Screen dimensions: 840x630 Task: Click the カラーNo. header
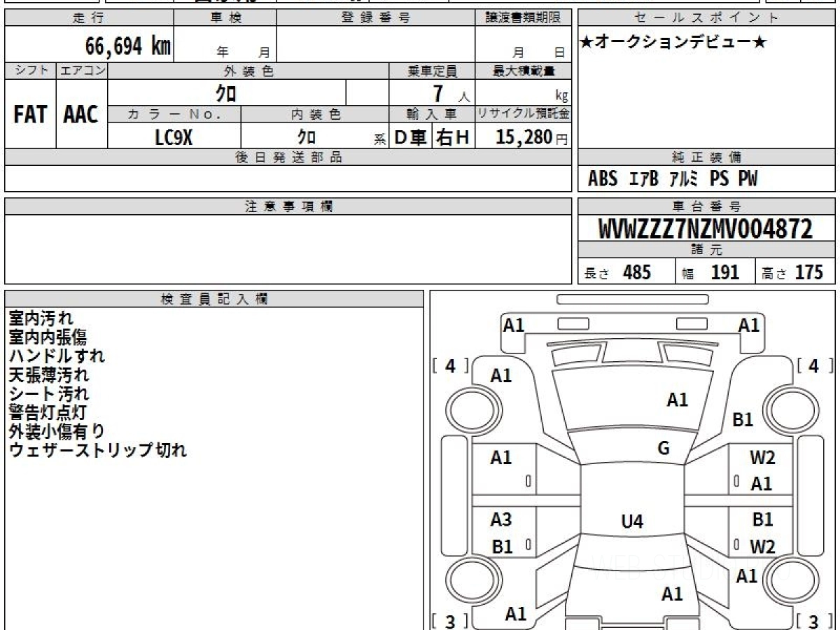coord(174,115)
